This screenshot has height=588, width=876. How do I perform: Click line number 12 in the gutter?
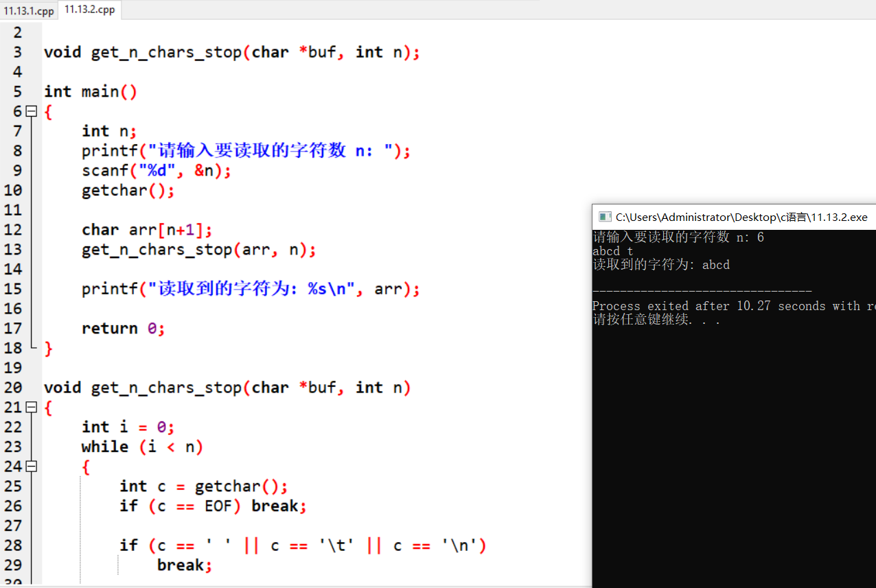13,230
